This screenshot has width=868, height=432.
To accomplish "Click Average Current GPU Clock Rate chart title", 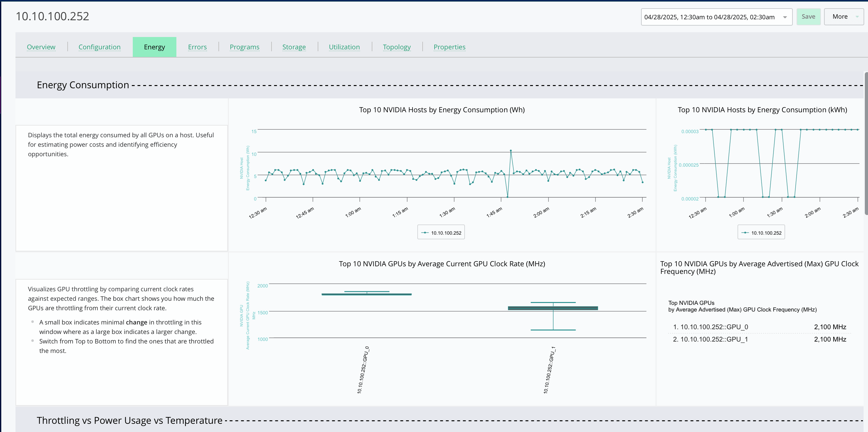I will (442, 264).
